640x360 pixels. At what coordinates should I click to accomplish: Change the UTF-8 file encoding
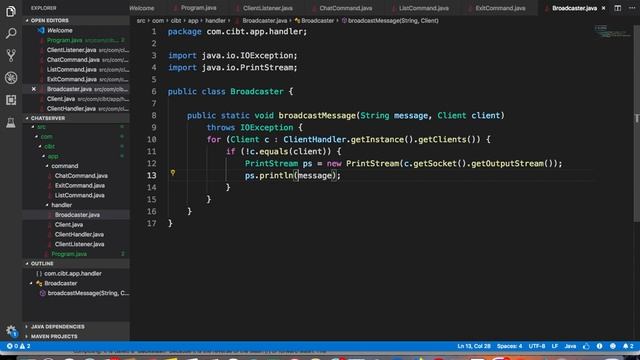click(537, 346)
